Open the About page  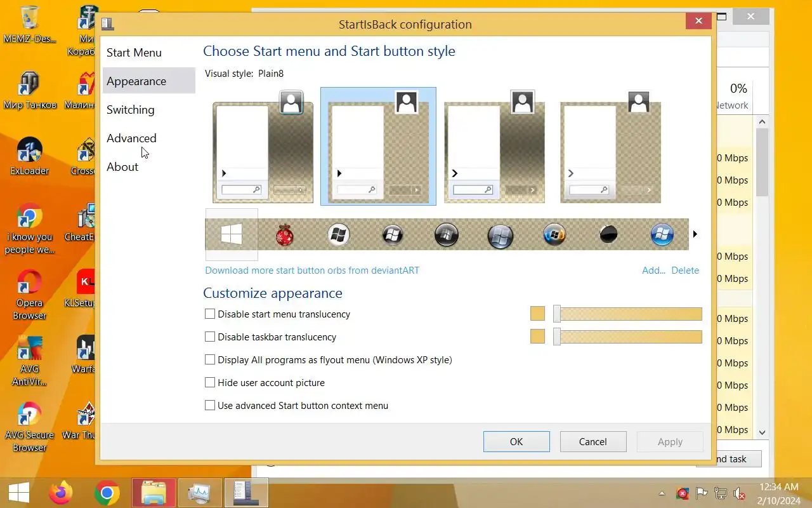tap(148, 167)
